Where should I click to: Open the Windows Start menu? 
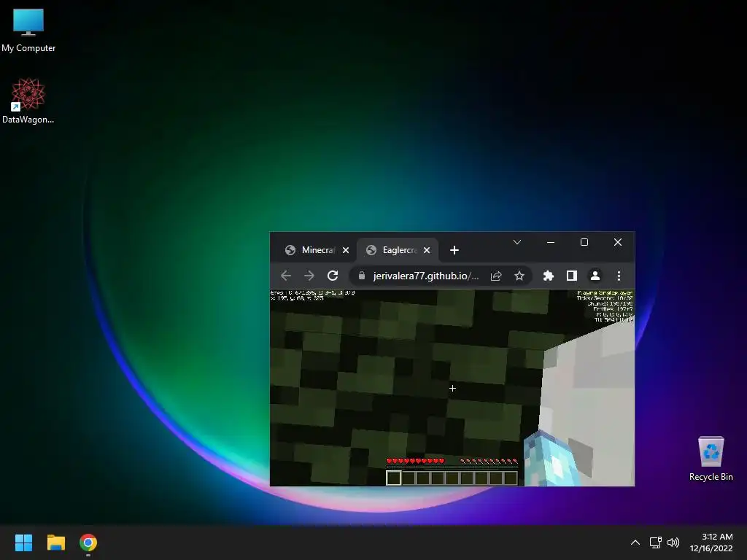pyautogui.click(x=23, y=542)
